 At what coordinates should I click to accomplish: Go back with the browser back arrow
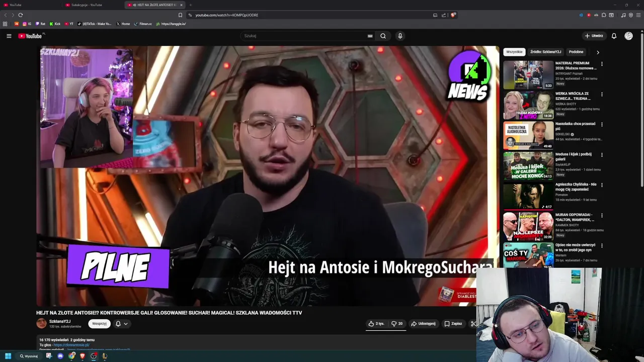pyautogui.click(x=6, y=15)
